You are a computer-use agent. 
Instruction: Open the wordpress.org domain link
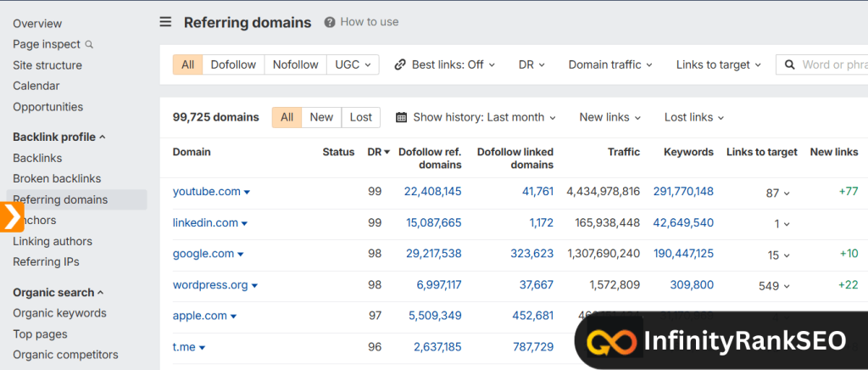[x=210, y=284]
